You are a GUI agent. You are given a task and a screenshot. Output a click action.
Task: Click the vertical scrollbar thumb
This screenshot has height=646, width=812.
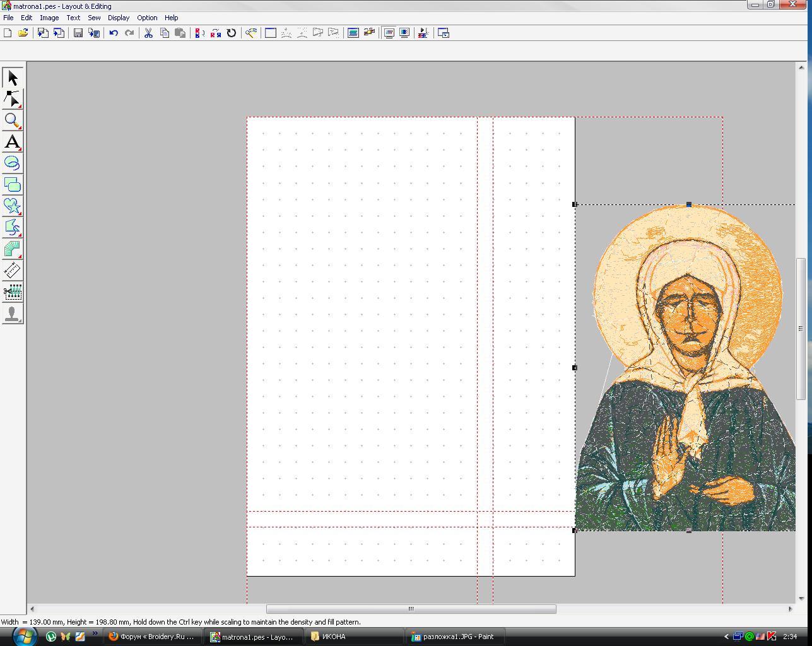tap(801, 328)
